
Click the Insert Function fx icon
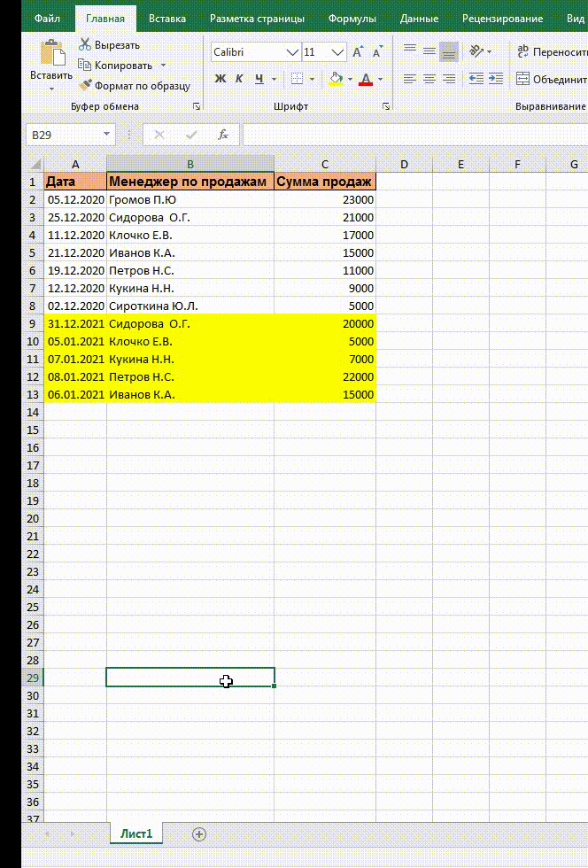click(223, 135)
